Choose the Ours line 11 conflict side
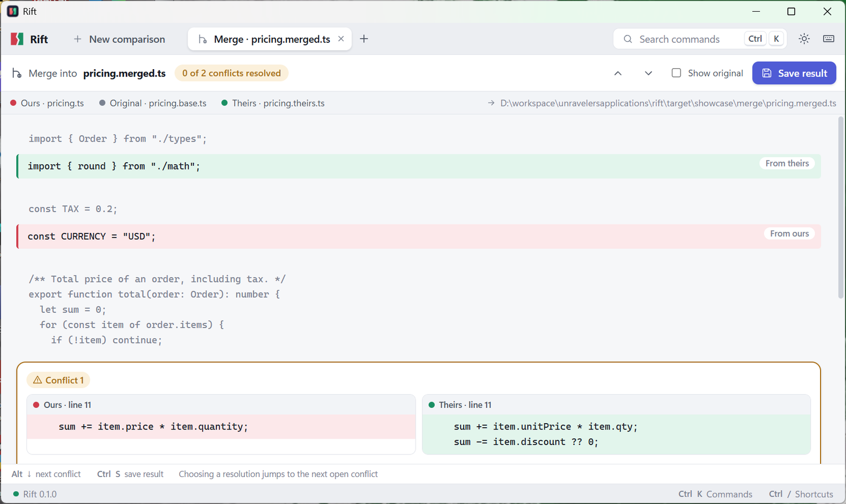This screenshot has height=504, width=846. pyautogui.click(x=221, y=424)
